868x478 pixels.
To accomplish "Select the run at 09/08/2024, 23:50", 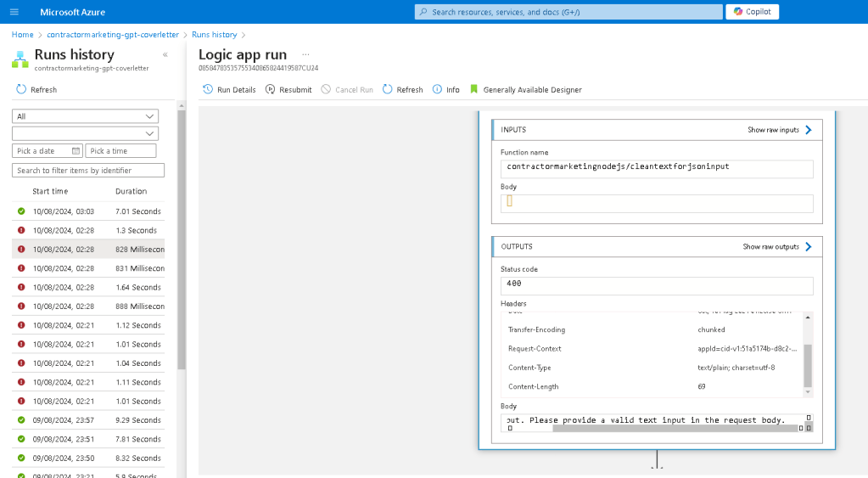I will [88, 458].
